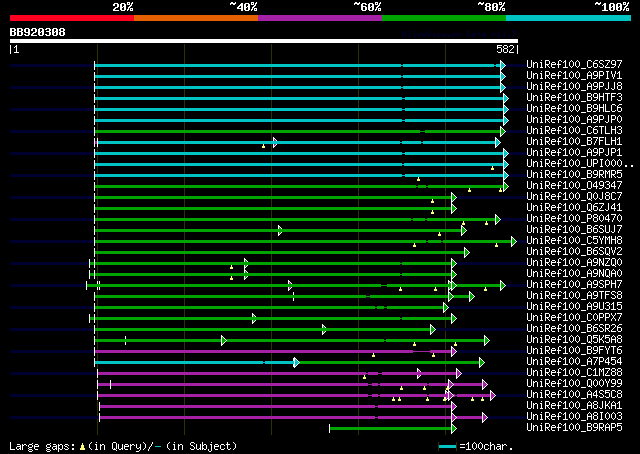Click the mid-alignment arrowhead on UniRef100_B7FLH1 row
The height and width of the screenshot is (454, 640).
tap(275, 142)
